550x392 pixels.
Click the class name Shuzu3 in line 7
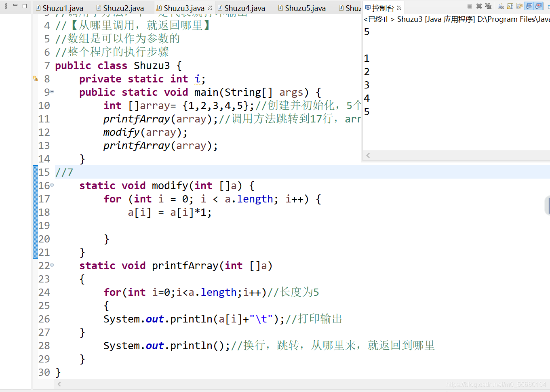click(x=152, y=65)
